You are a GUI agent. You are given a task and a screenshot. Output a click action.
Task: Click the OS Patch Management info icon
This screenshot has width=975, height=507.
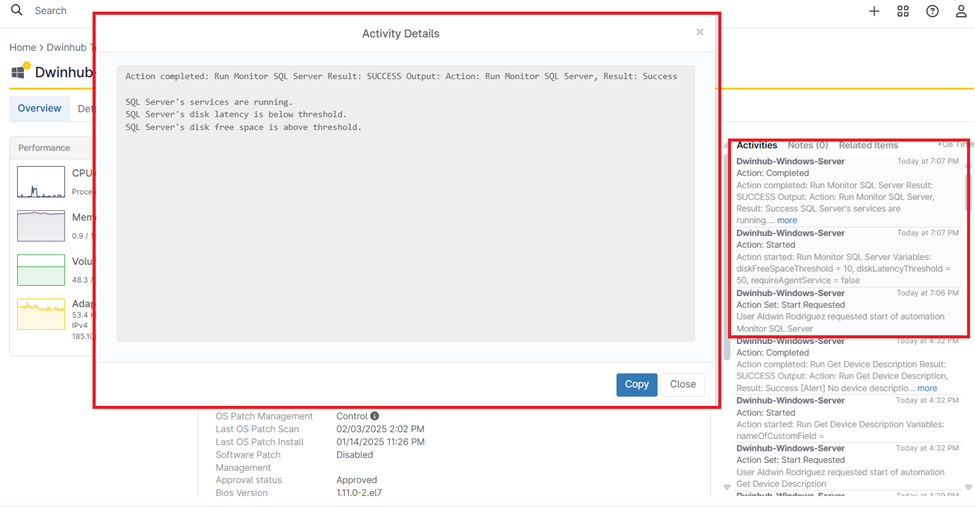tap(374, 416)
